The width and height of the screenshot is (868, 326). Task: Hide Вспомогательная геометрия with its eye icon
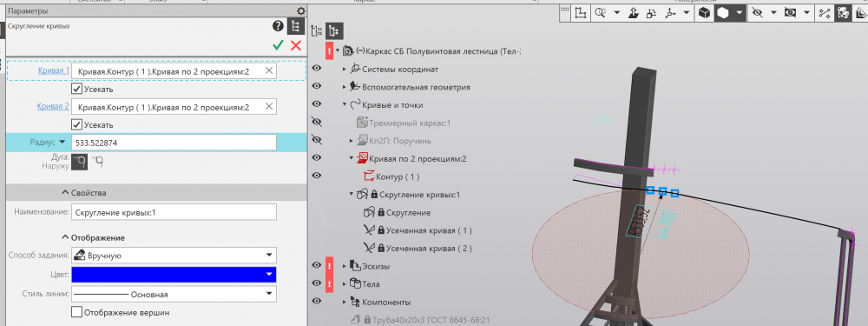click(x=317, y=86)
